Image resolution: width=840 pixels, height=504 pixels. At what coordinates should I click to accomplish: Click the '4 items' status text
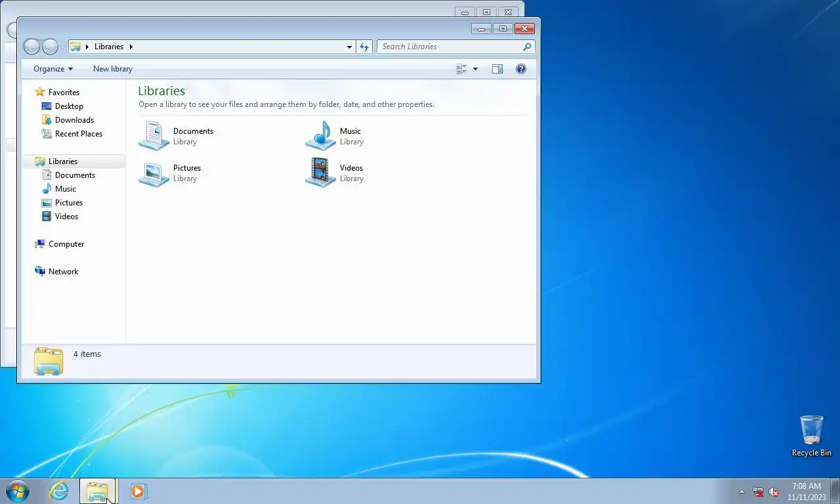coord(87,354)
